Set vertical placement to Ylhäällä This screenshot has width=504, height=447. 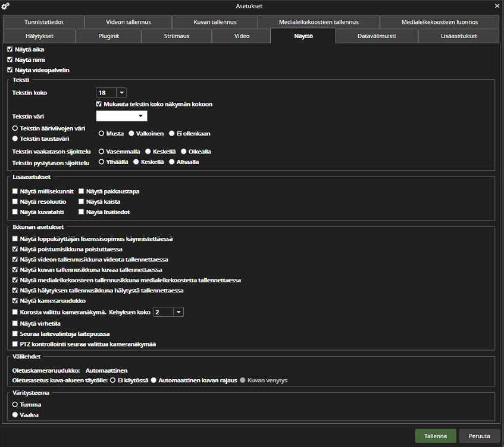101,162
